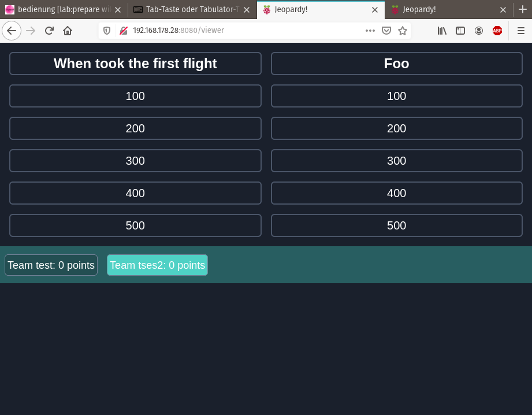Open the browser home page
Screen dimensions: 532x415
[68, 31]
